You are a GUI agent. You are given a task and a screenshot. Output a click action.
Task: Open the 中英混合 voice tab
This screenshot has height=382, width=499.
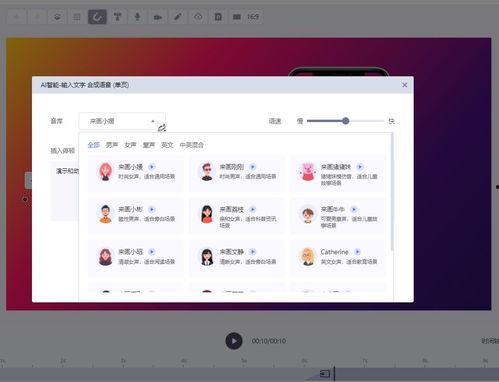[192, 145]
